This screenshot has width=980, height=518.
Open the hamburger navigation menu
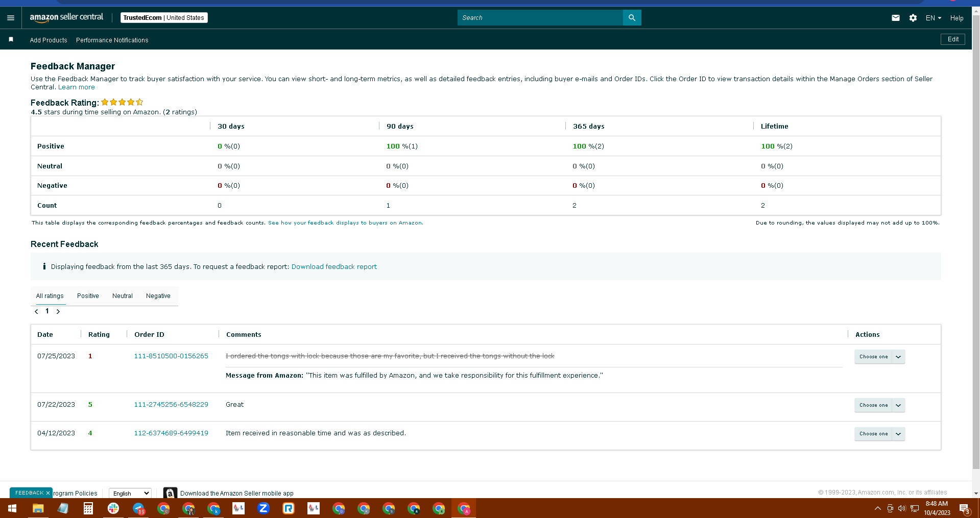[x=11, y=18]
